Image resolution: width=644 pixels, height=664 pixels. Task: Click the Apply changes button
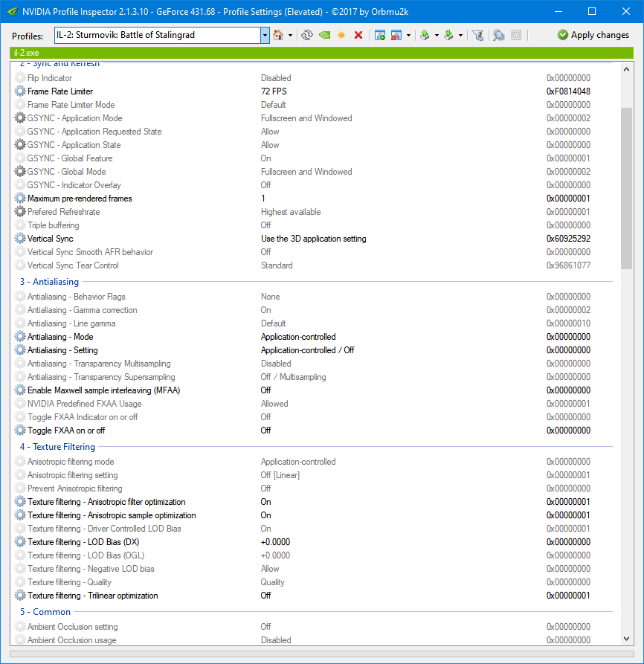[593, 35]
